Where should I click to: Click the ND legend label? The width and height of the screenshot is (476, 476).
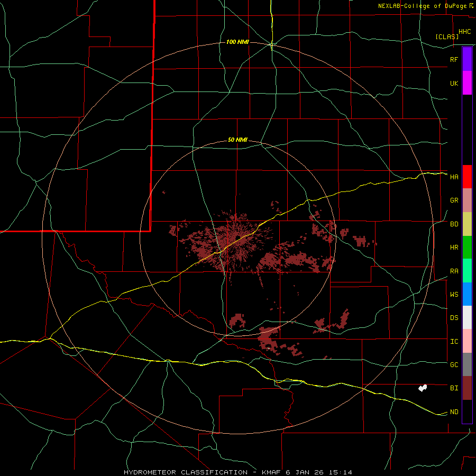click(x=454, y=412)
